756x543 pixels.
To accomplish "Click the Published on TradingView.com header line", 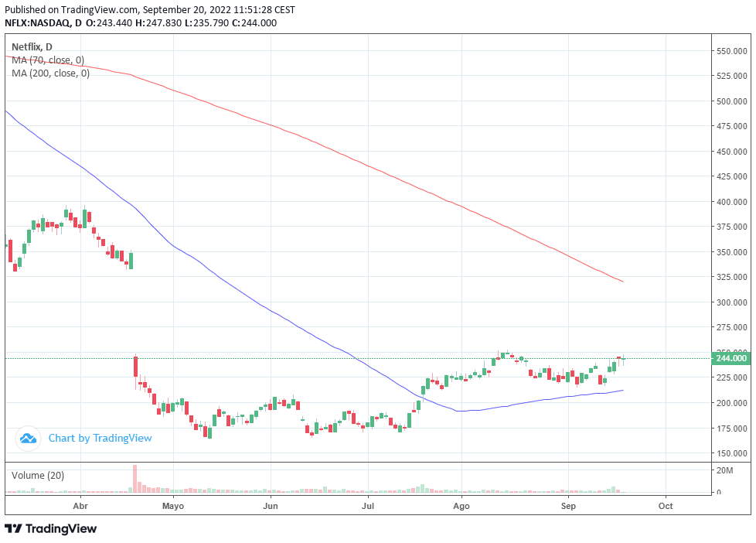I will click(x=150, y=9).
